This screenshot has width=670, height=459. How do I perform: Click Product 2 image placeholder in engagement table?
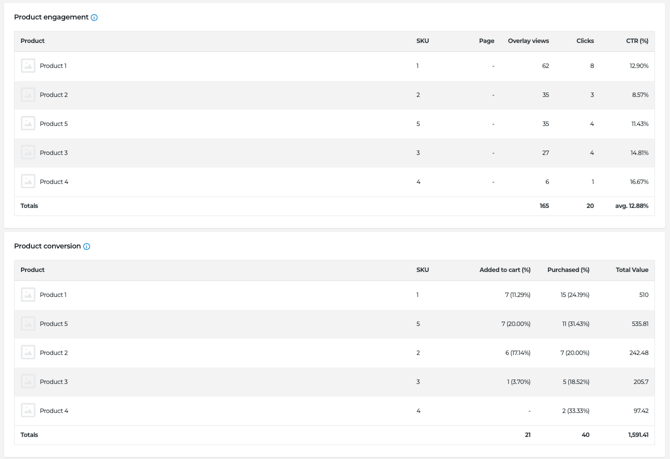(x=28, y=95)
